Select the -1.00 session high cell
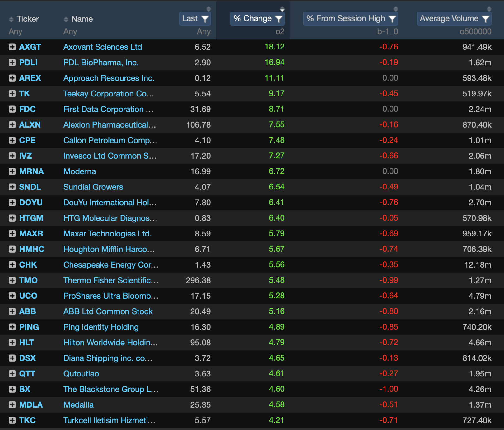This screenshot has height=430, width=504. 389,389
